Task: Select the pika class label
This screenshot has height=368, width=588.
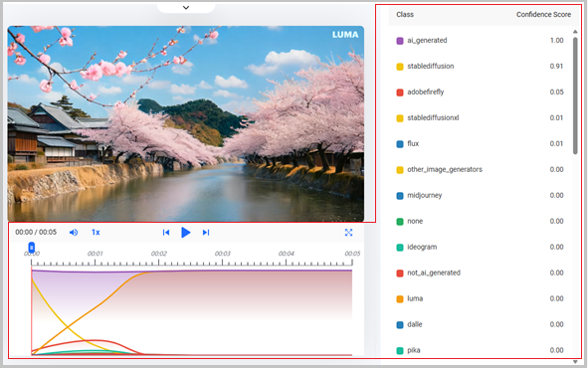Action: [x=414, y=350]
